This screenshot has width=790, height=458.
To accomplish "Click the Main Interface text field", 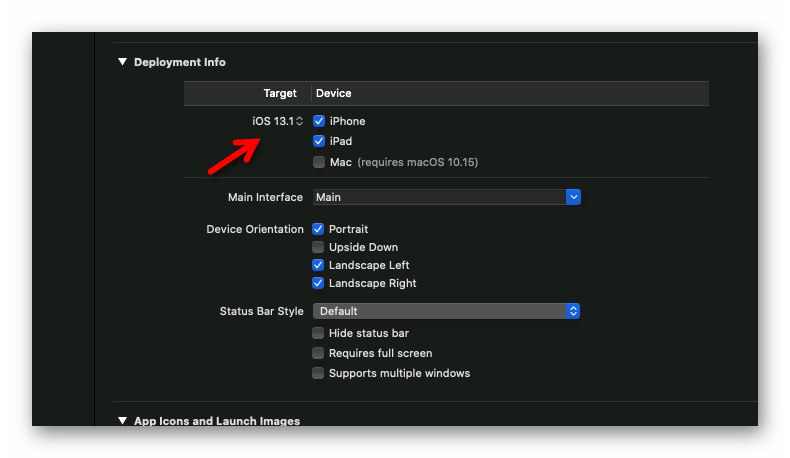I will pyautogui.click(x=438, y=197).
